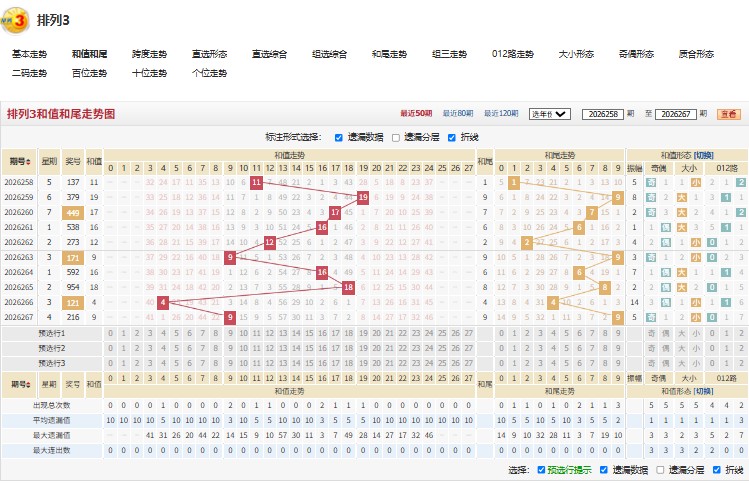Image resolution: width=749 pixels, height=483 pixels.
Task: Go to 二码走势 page
Action: click(30, 73)
